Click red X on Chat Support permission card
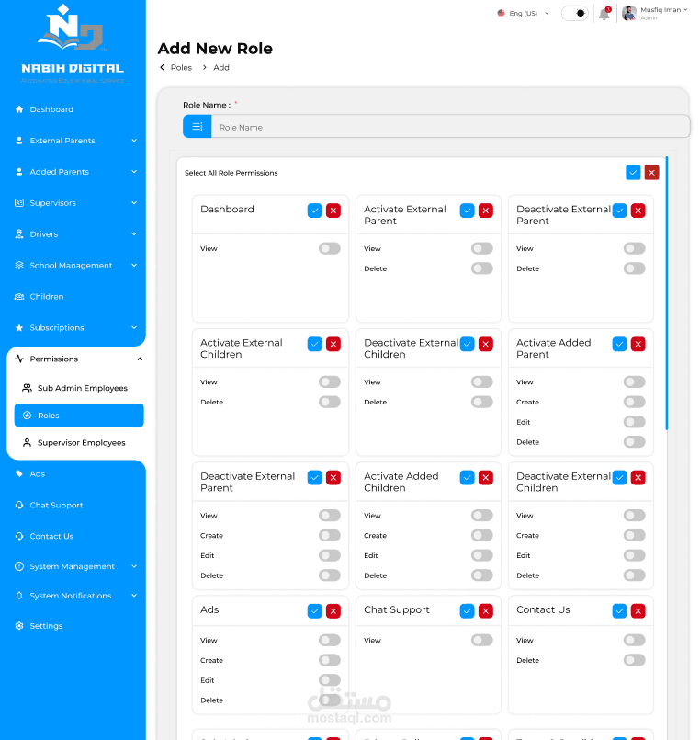The height and width of the screenshot is (740, 700). coord(486,611)
